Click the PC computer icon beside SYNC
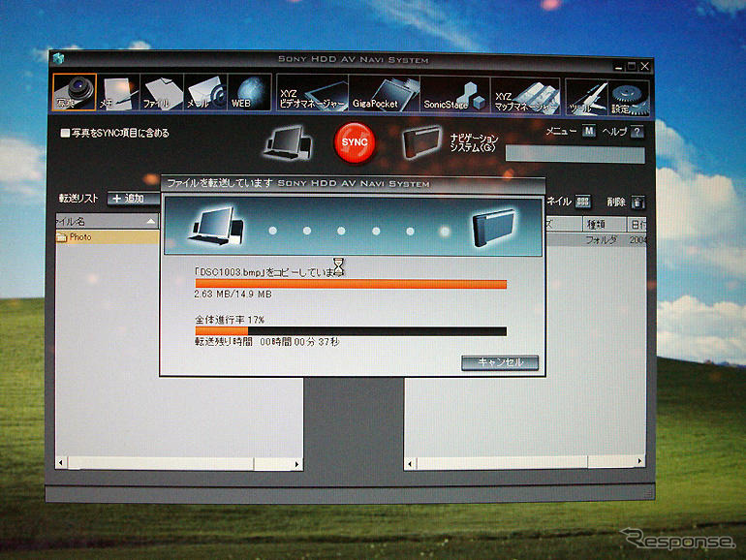The height and width of the screenshot is (560, 746). 288,142
